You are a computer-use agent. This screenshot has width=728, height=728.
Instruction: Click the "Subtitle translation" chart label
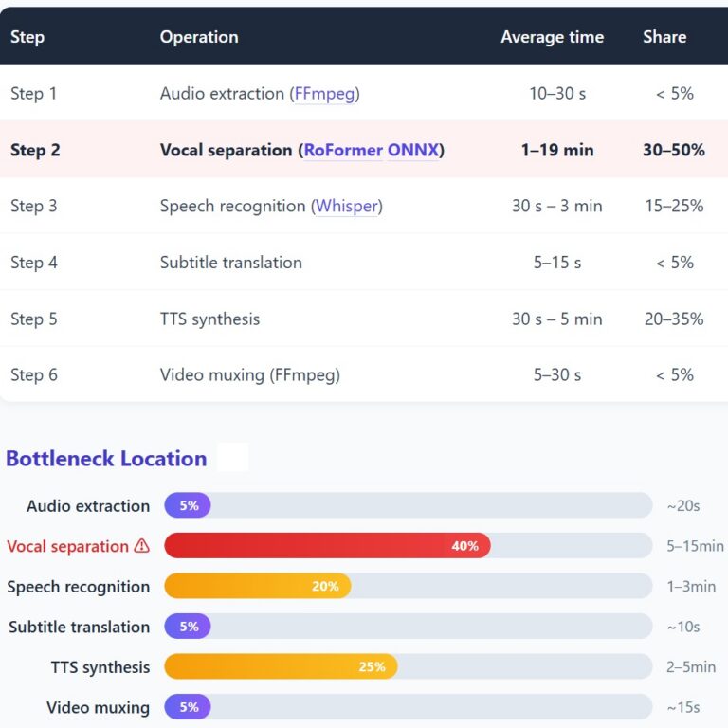point(80,627)
